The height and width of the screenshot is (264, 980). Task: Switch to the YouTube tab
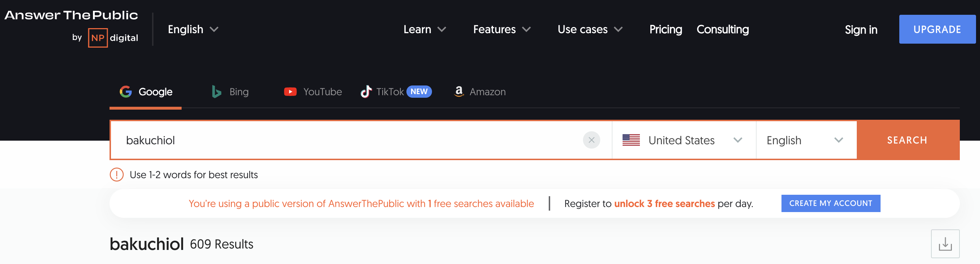313,92
